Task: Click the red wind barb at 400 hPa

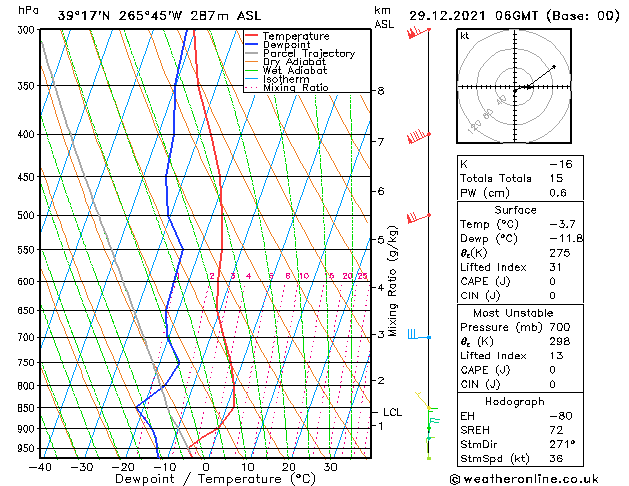Action: point(417,136)
